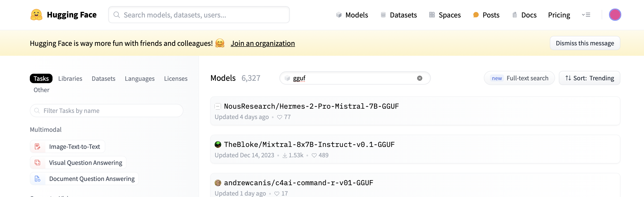Click the Hugging Face emoji logo

point(36,15)
